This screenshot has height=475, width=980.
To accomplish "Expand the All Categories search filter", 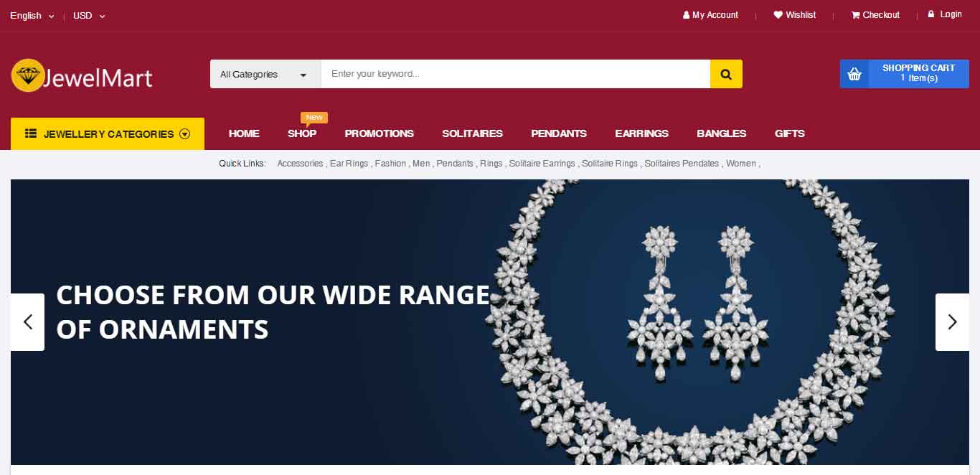I will tap(265, 74).
